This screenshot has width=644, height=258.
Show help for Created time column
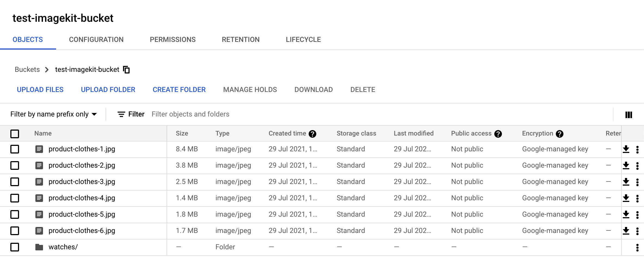(312, 134)
